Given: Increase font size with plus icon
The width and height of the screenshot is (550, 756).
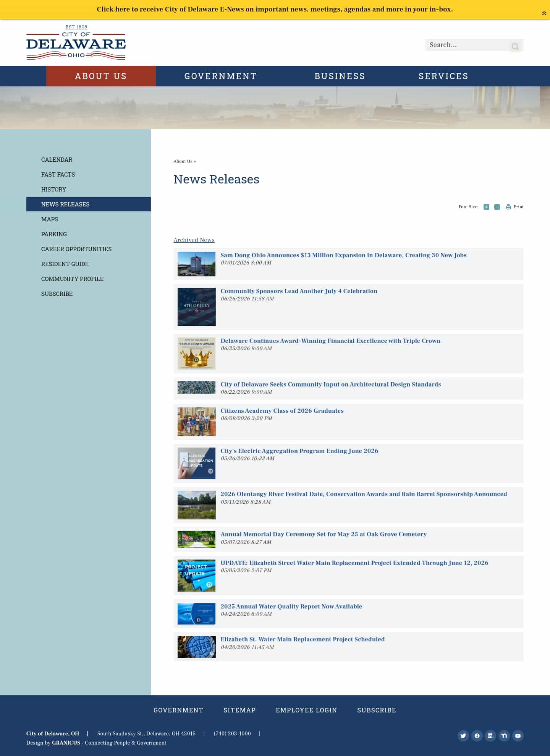Looking at the screenshot, I should [x=486, y=207].
